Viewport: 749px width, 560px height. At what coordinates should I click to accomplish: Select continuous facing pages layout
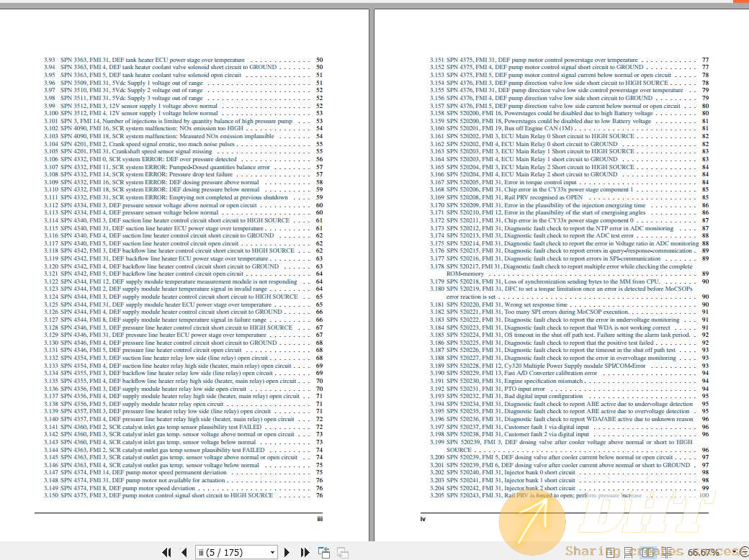(x=665, y=552)
